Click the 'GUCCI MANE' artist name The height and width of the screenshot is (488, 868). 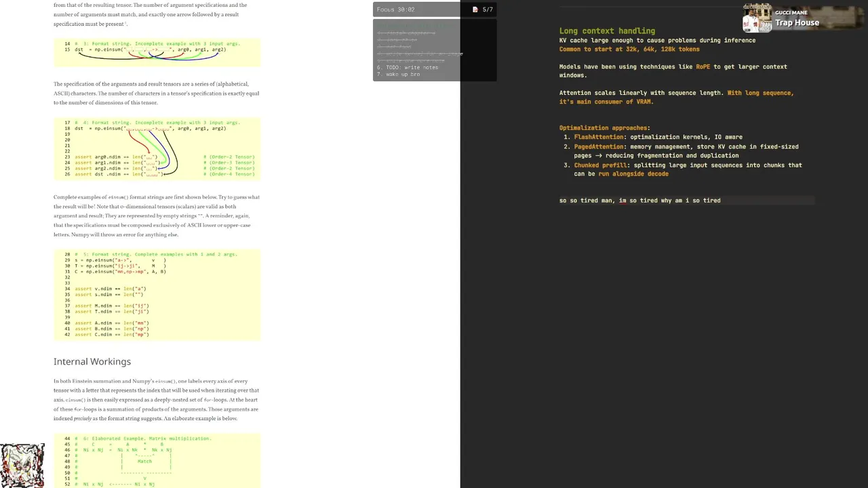(x=791, y=12)
